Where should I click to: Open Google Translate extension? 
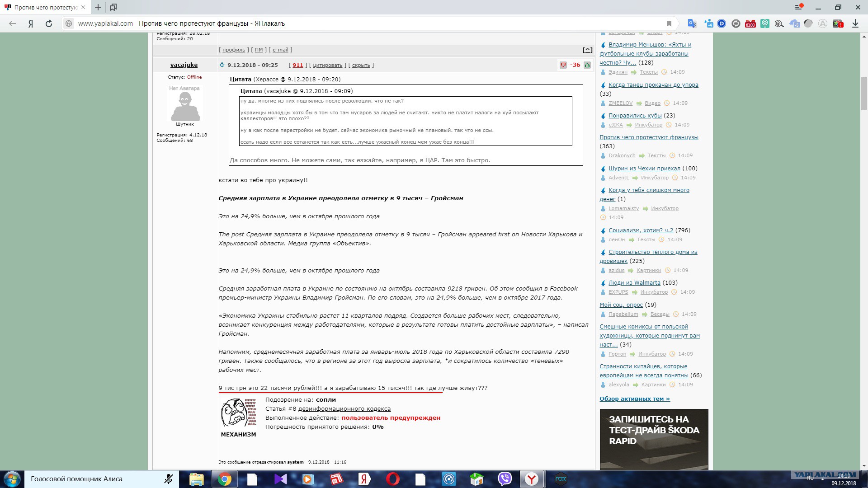pos(692,23)
